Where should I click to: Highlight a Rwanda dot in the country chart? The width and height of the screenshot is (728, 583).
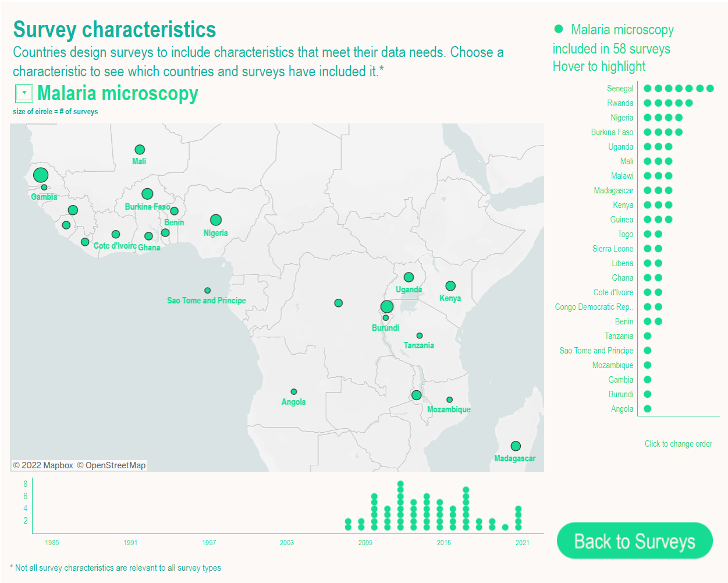click(x=647, y=103)
